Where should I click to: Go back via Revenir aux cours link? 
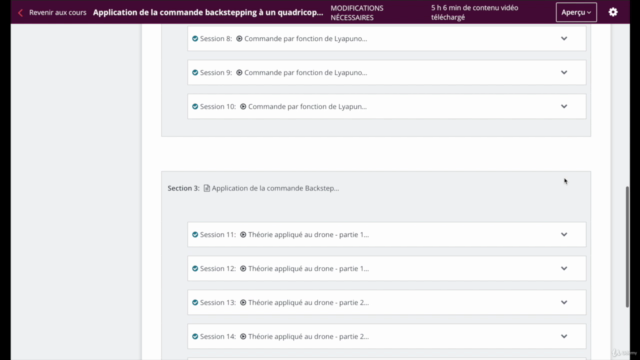[x=58, y=13]
